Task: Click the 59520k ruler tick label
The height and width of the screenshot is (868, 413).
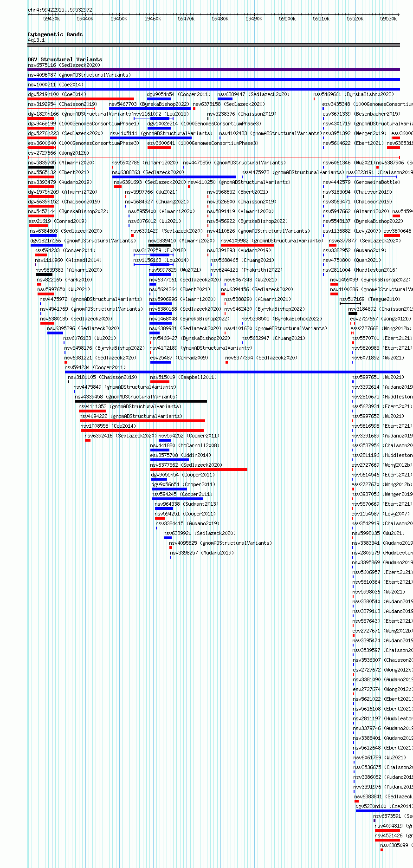Action: click(355, 19)
